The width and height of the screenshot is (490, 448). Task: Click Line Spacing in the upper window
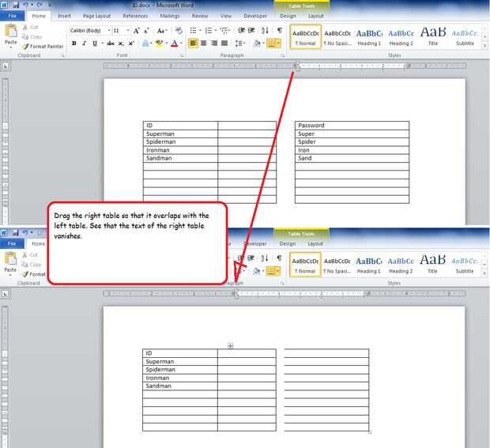click(x=239, y=43)
